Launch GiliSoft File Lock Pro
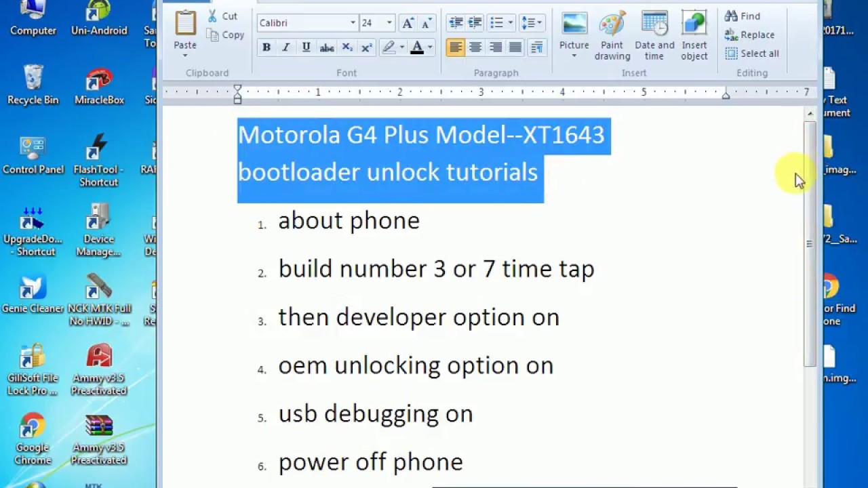Image resolution: width=868 pixels, height=488 pixels. tap(33, 369)
